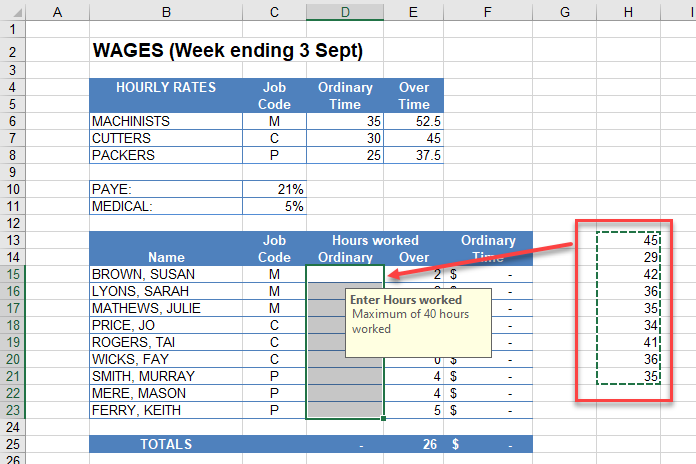This screenshot has width=696, height=464.
Task: Click cell D15 for Susan's ordinary hours
Action: coord(345,274)
